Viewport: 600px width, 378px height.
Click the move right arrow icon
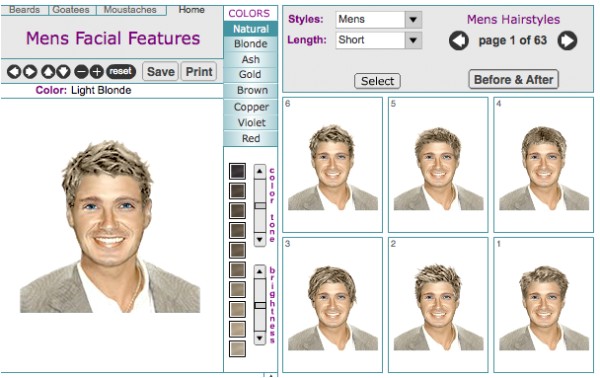tap(30, 72)
